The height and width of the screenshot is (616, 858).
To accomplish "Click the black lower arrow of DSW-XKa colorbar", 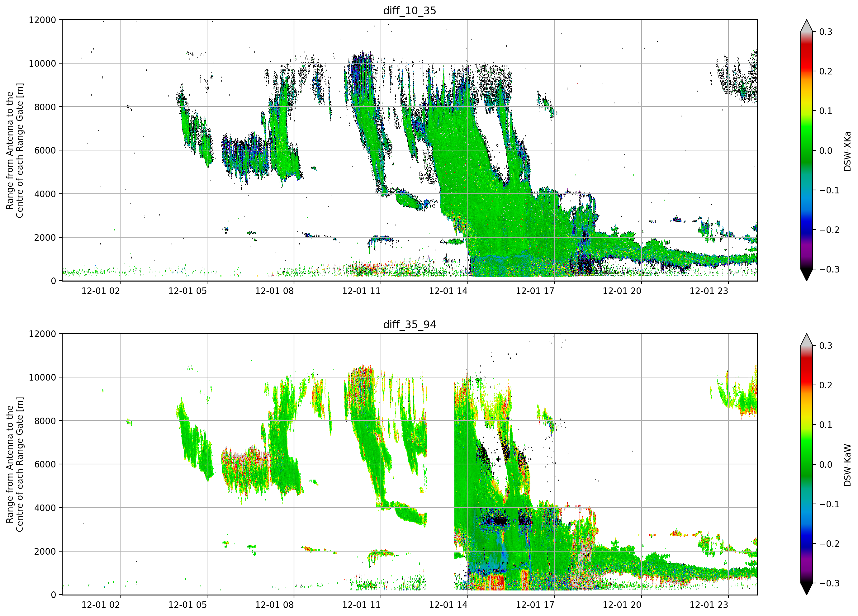I will [x=807, y=275].
